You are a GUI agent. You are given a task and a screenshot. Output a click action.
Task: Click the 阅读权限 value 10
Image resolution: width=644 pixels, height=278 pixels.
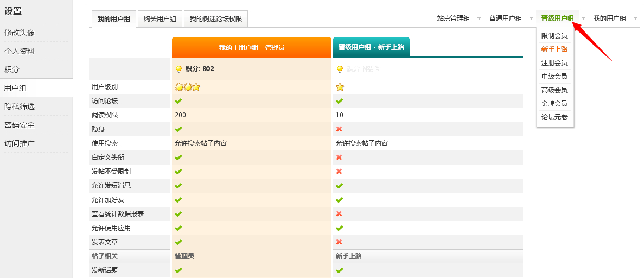340,115
